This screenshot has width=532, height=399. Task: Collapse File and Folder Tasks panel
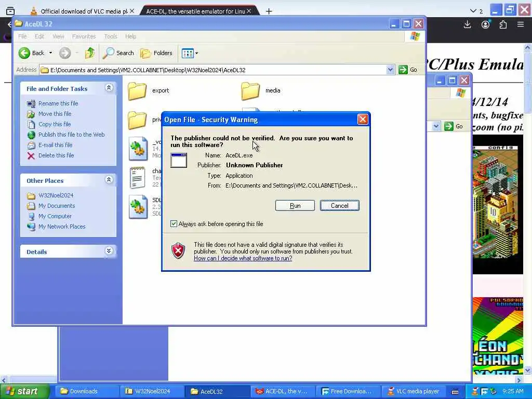(109, 88)
